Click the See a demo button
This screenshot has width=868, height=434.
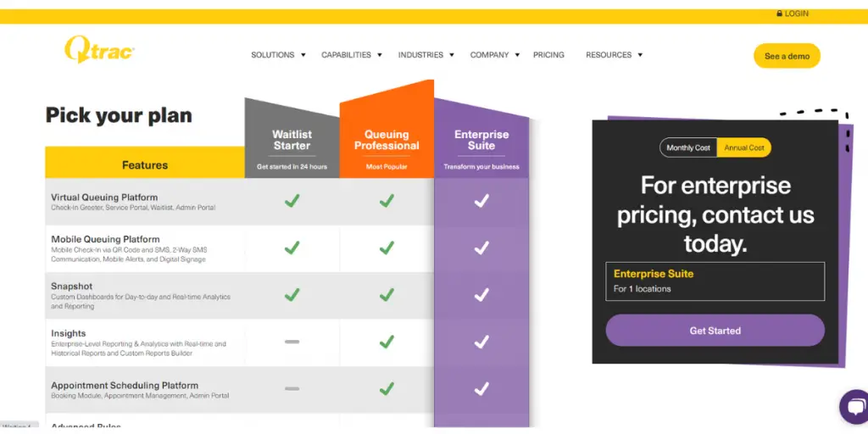pos(787,56)
